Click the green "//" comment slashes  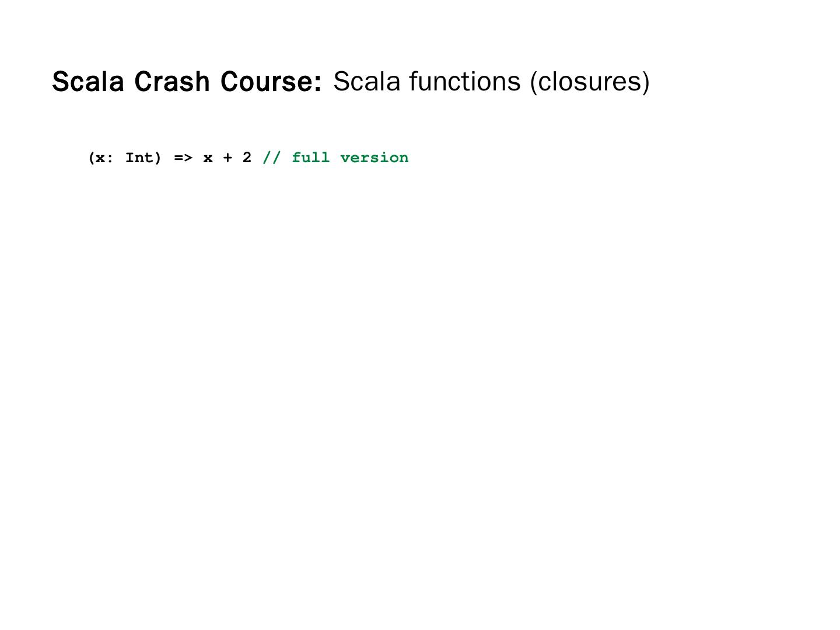point(271,158)
